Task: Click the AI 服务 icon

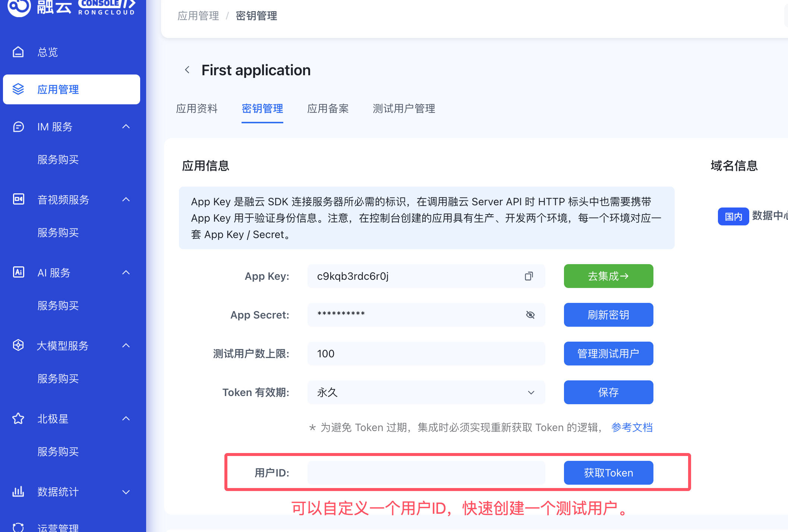Action: pyautogui.click(x=18, y=272)
